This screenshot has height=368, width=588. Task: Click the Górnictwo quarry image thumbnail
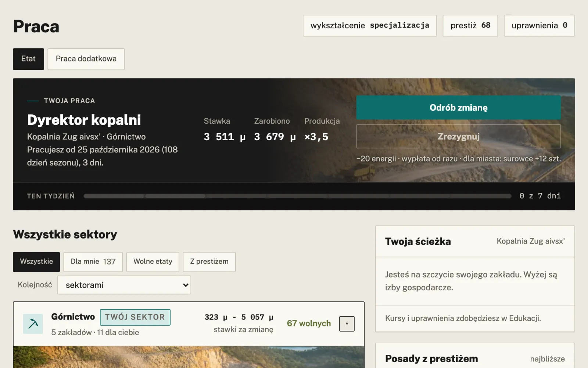(x=189, y=357)
